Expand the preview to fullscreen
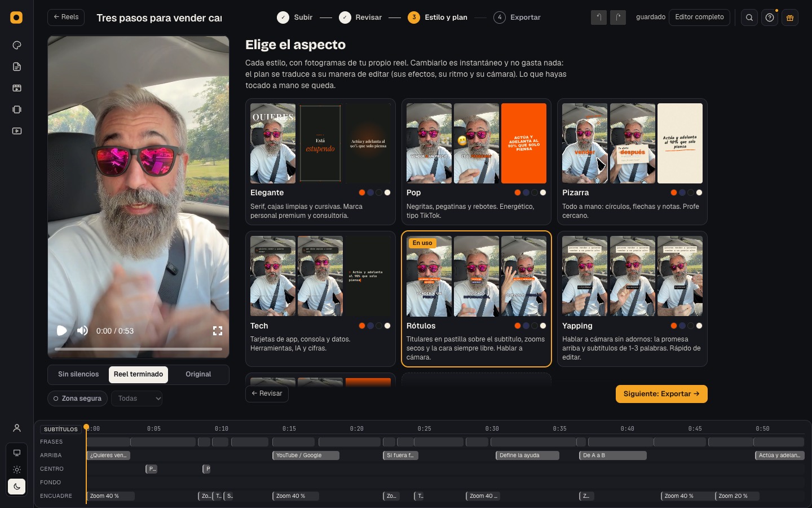 (x=218, y=331)
